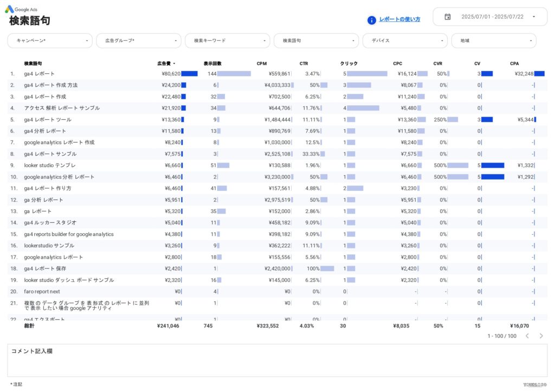Click the blue info icon beside レポートの使い方
Image resolution: width=555 pixels, height=392 pixels.
click(x=371, y=20)
